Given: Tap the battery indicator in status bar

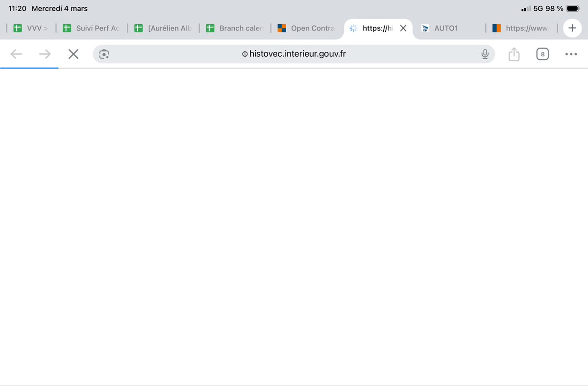Looking at the screenshot, I should 573,8.
